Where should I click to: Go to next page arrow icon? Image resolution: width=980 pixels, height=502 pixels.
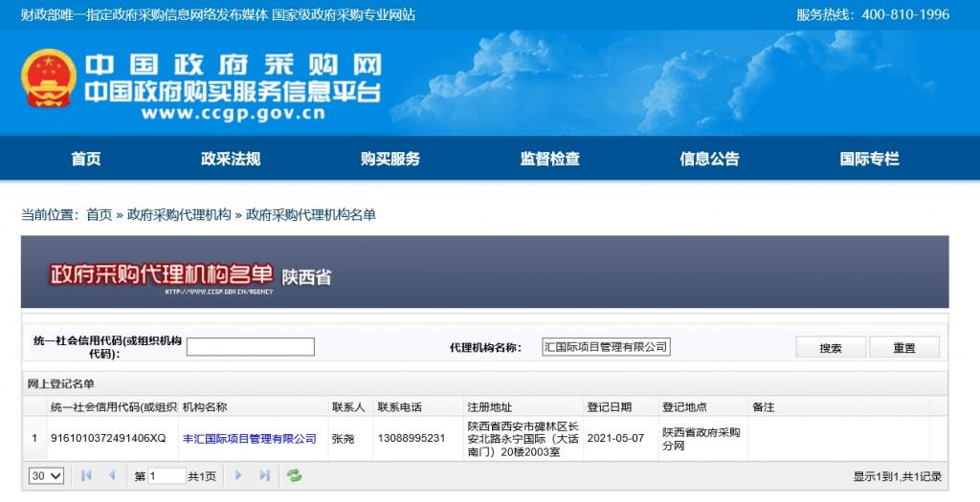point(238,476)
